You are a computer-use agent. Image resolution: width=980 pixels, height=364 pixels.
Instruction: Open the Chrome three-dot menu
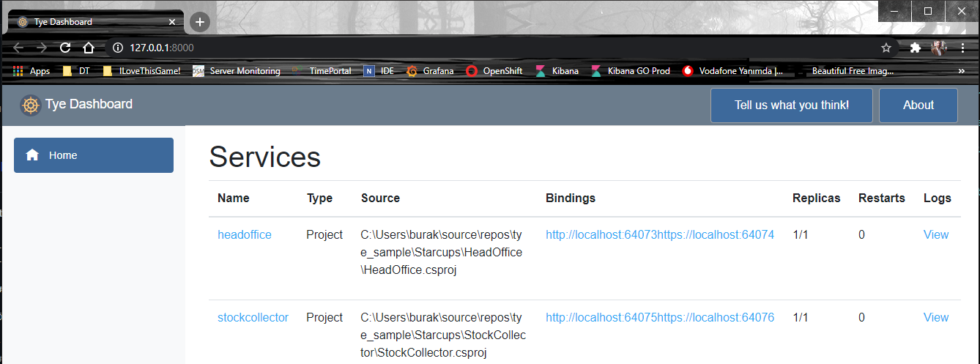tap(962, 48)
